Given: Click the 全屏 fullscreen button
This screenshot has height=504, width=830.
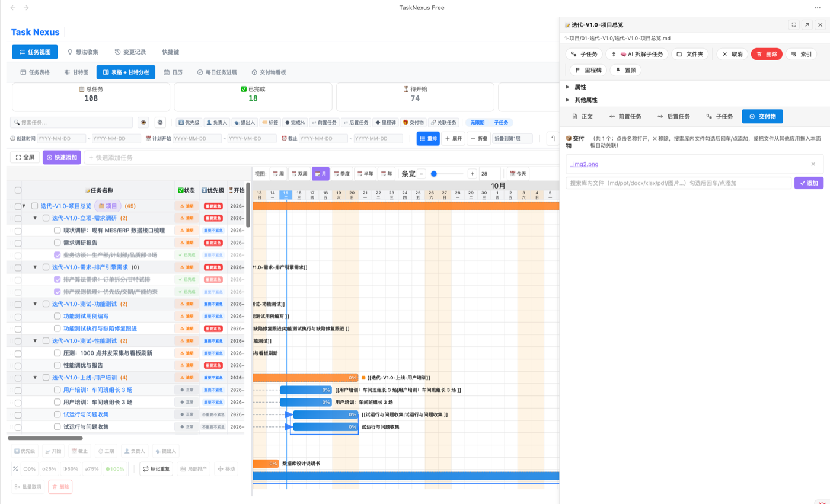Looking at the screenshot, I should click(25, 158).
